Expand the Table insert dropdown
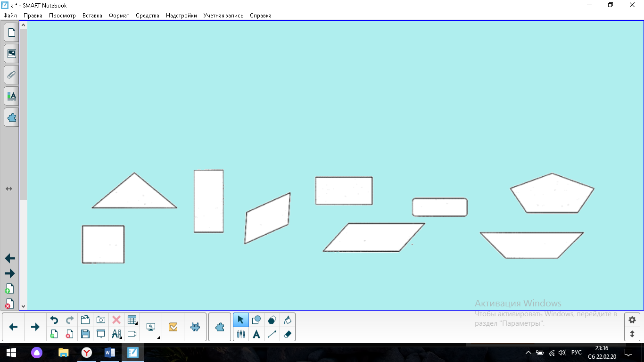The width and height of the screenshot is (644, 362). (x=132, y=320)
